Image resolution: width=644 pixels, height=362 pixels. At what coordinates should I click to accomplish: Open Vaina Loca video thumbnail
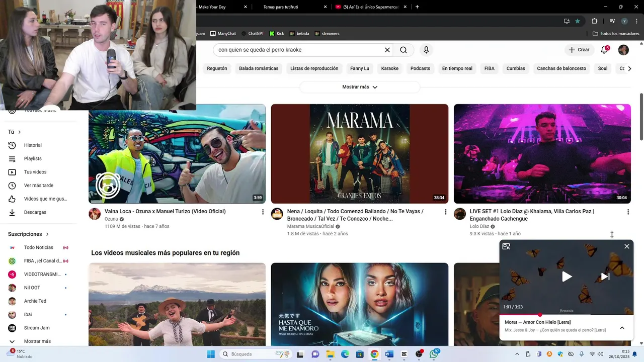coord(177,154)
